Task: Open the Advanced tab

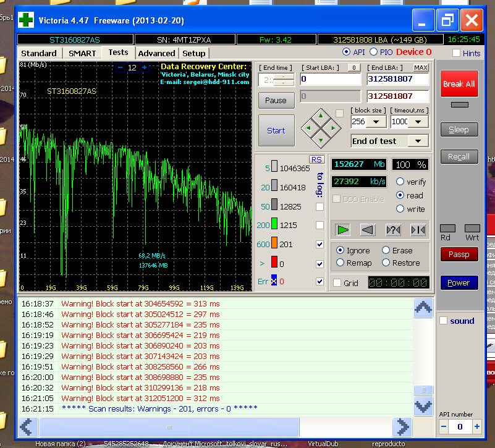Action: click(156, 53)
